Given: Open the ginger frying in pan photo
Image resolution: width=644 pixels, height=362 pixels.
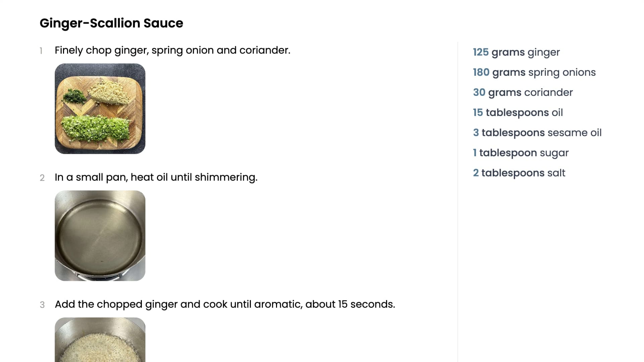Looking at the screenshot, I should 100,340.
